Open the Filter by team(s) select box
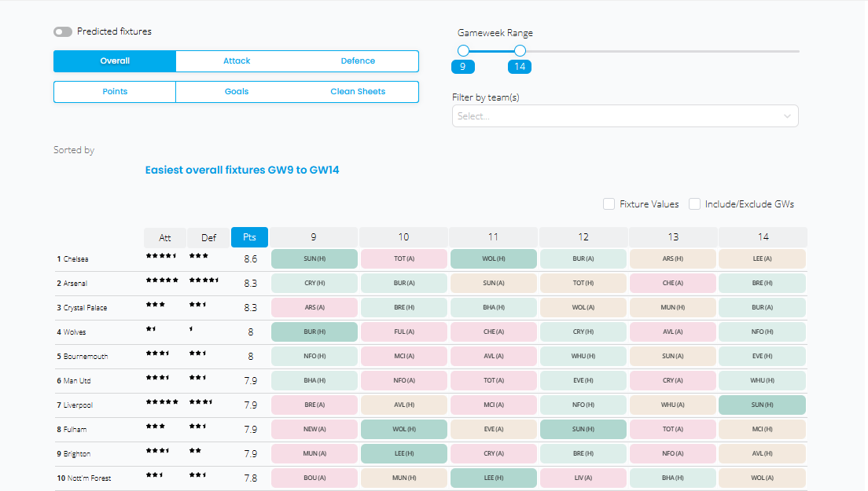Screen dimensions: 868x491 point(625,116)
